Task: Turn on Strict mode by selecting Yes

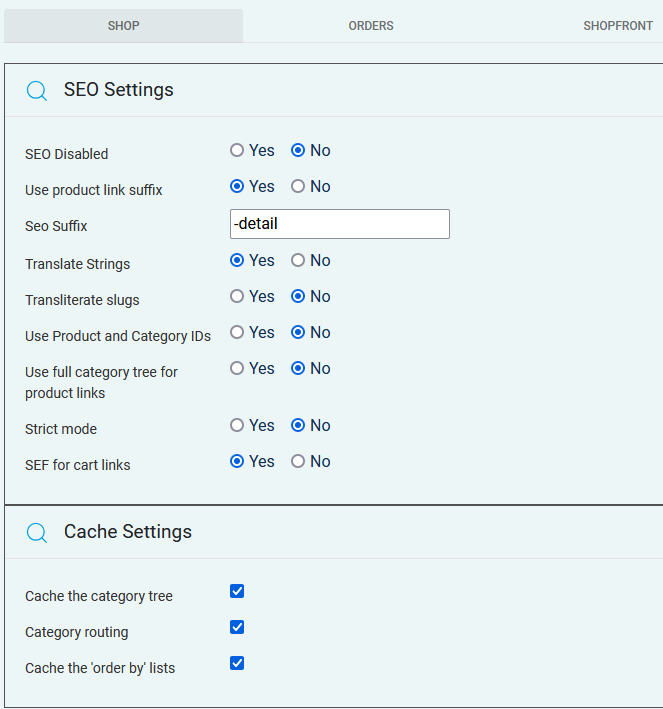Action: click(x=237, y=426)
